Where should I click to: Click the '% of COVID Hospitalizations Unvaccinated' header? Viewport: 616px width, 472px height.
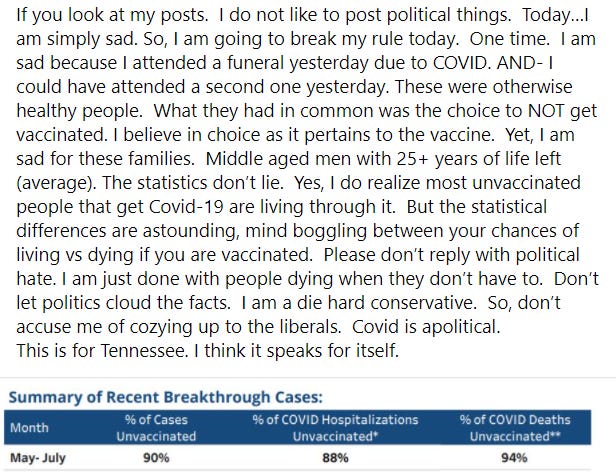335,427
